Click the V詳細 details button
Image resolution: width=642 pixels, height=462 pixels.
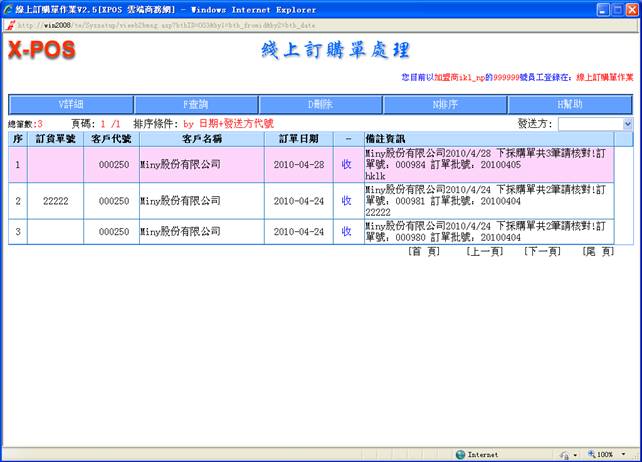click(x=70, y=104)
